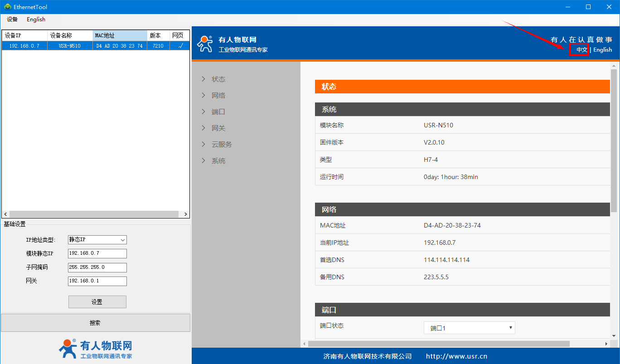Open the 设备 menu
The image size is (620, 364).
pyautogui.click(x=12, y=19)
